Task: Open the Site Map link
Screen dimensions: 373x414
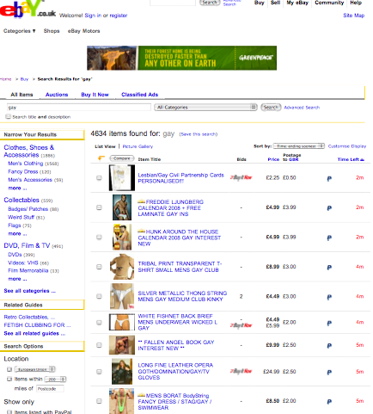Action: tap(354, 15)
